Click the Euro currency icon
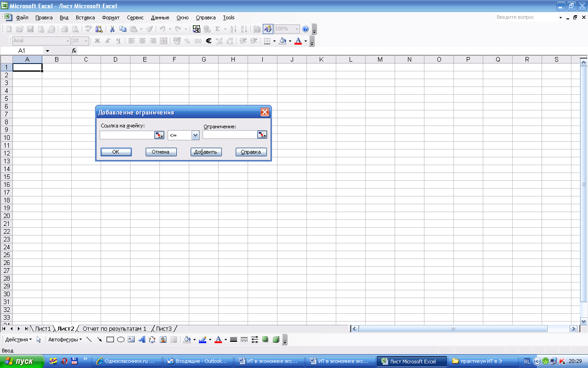The height and width of the screenshot is (368, 588). click(208, 41)
